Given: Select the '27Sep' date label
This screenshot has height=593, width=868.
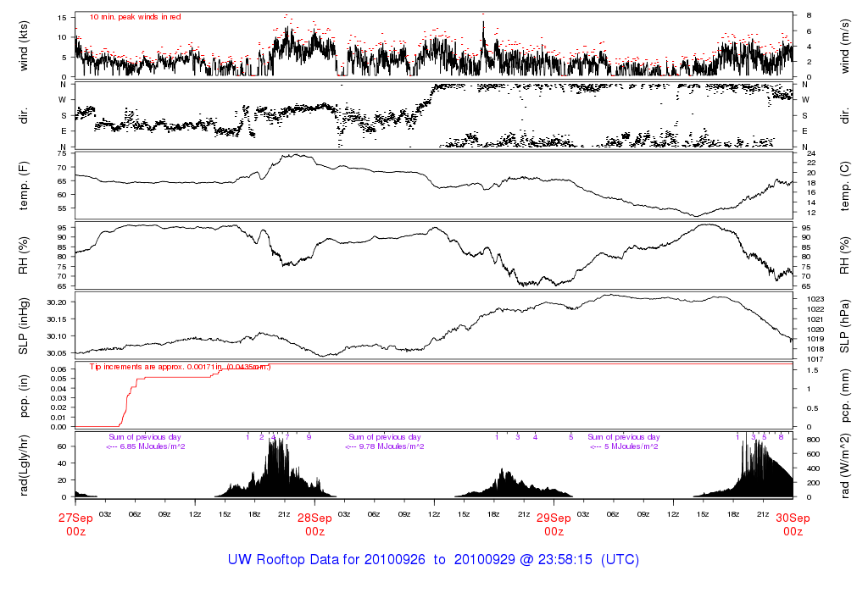Looking at the screenshot, I should pyautogui.click(x=75, y=518).
